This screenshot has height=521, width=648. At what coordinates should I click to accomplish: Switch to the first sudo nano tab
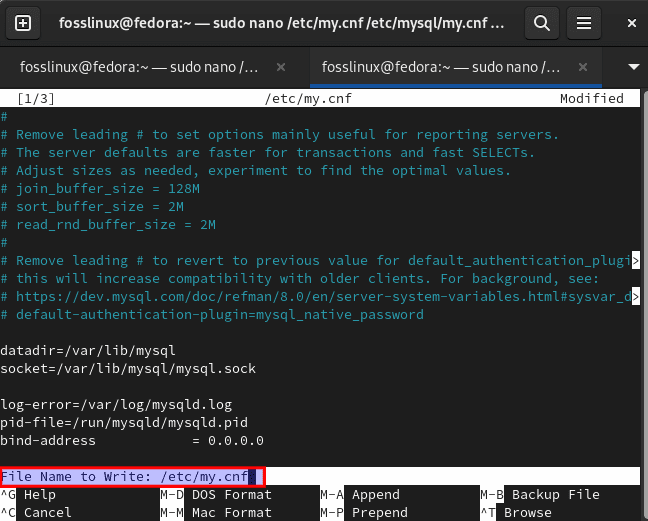tap(139, 67)
